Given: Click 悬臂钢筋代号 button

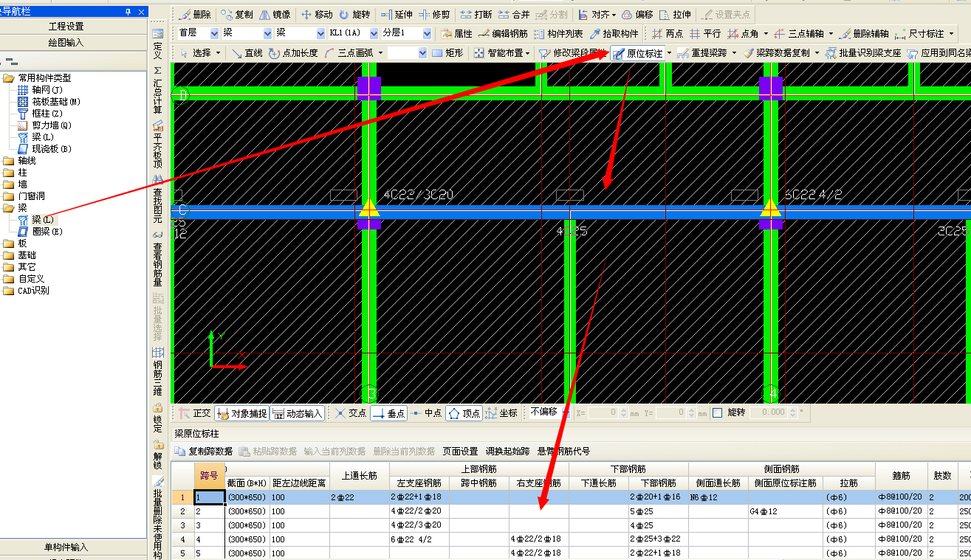Looking at the screenshot, I should click(x=563, y=452).
